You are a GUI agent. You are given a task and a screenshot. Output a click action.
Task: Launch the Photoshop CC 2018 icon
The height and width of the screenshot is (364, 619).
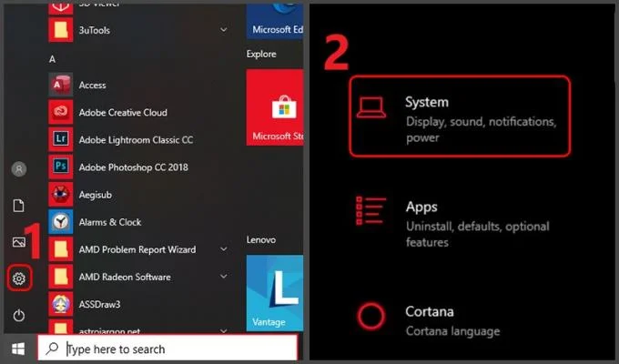[60, 167]
